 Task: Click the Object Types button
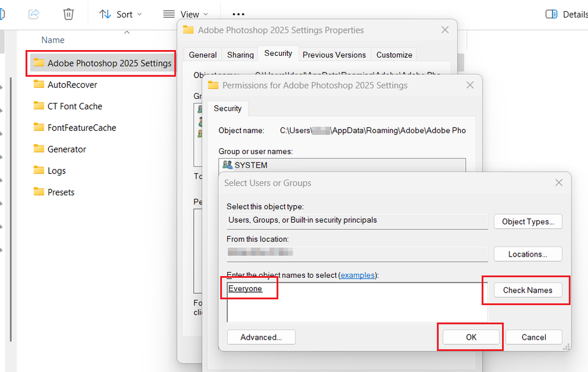pyautogui.click(x=528, y=222)
